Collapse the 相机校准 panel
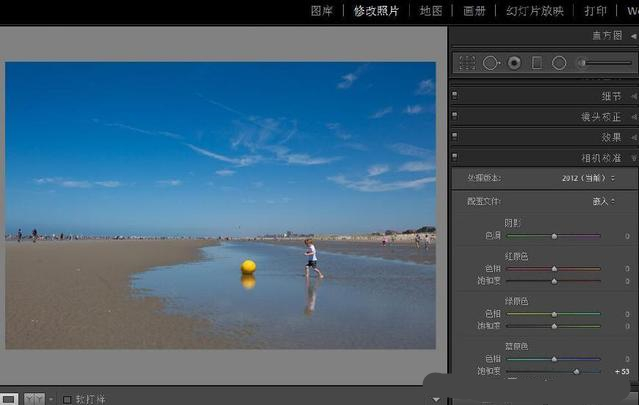This screenshot has width=639, height=405. point(633,157)
